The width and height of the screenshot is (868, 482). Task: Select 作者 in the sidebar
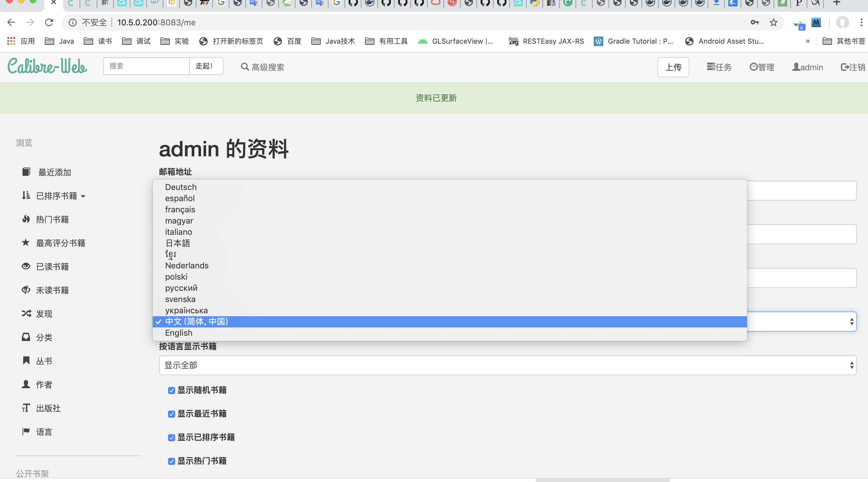click(x=44, y=384)
